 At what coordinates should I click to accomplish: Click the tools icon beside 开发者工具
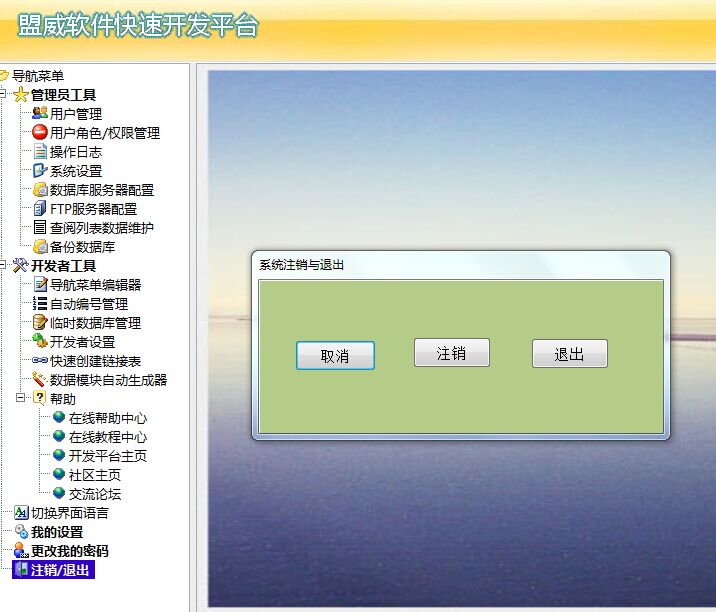click(x=21, y=265)
